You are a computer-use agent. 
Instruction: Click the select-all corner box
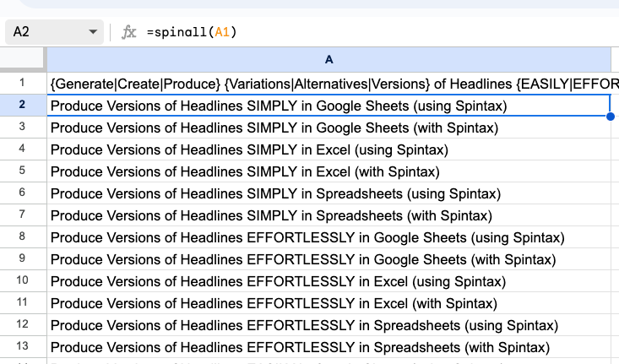click(23, 59)
